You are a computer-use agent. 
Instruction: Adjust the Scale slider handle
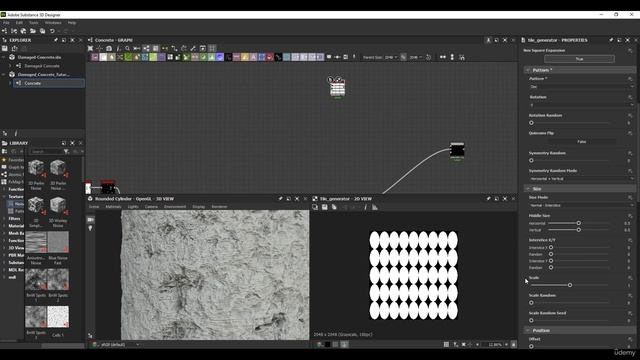point(570,285)
